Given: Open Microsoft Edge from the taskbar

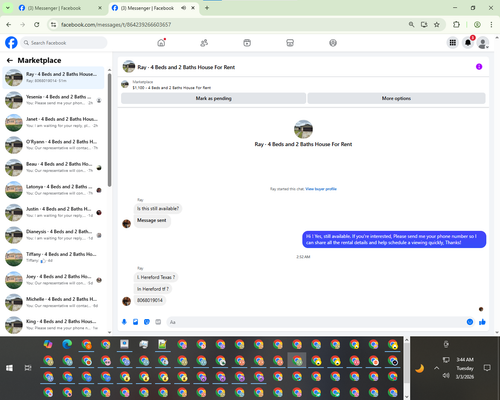Looking at the screenshot, I should point(67,344).
